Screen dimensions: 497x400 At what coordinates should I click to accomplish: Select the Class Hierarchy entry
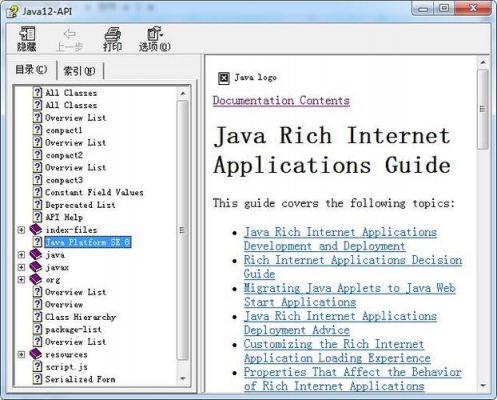(x=80, y=317)
